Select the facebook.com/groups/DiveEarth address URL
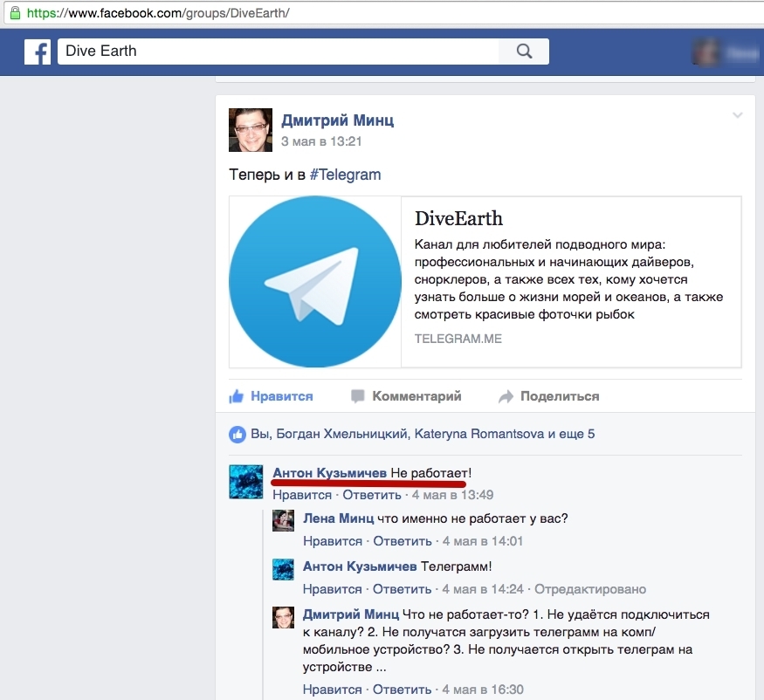The height and width of the screenshot is (700, 764). point(158,13)
